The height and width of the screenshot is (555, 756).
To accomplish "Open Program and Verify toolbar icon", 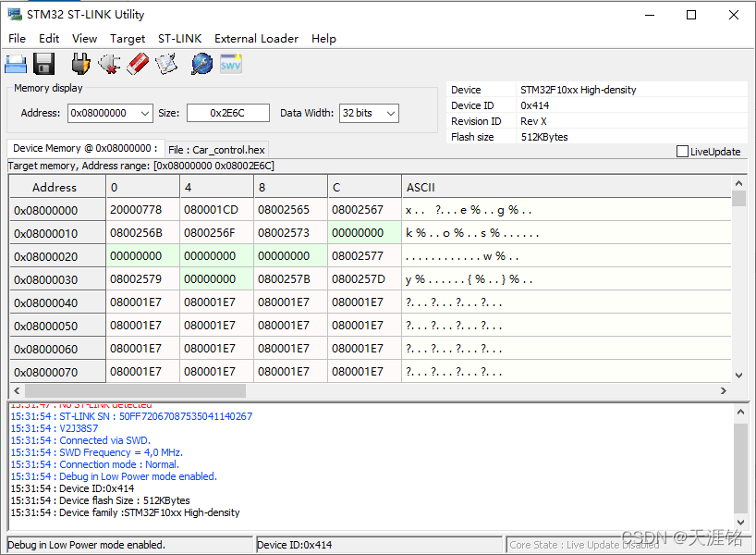I will tap(166, 64).
